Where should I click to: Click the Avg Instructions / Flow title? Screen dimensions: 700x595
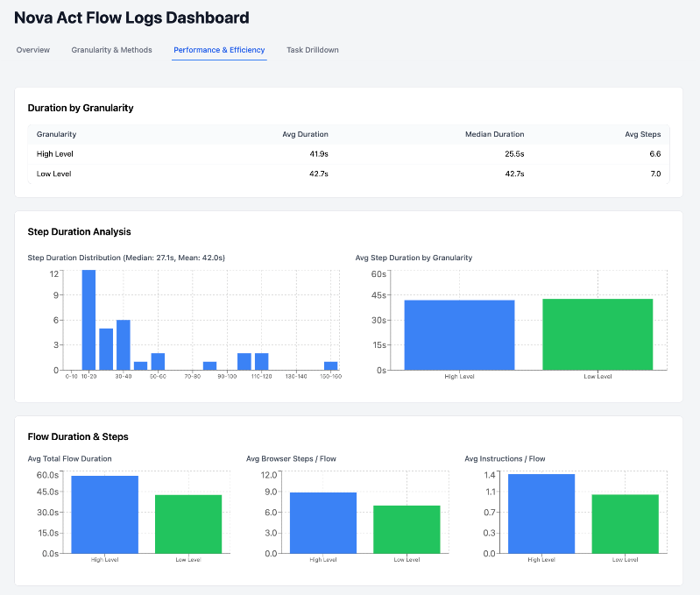(x=505, y=459)
